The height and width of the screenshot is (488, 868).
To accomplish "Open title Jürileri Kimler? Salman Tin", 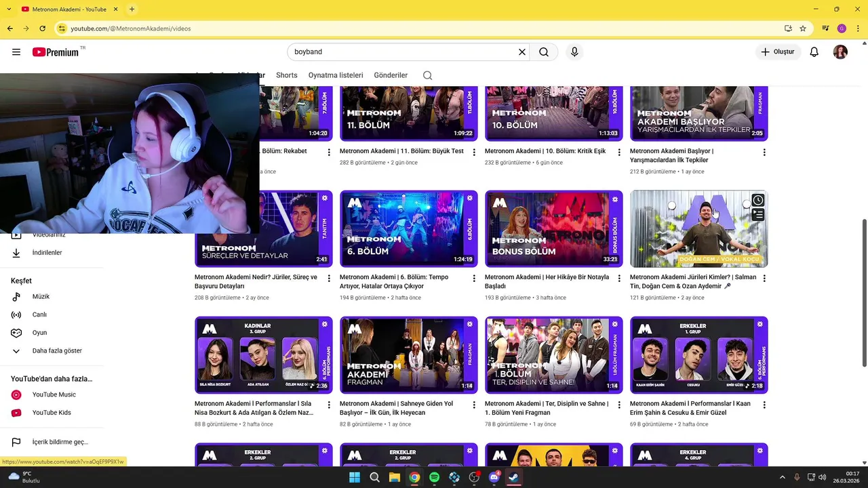I will click(x=693, y=282).
